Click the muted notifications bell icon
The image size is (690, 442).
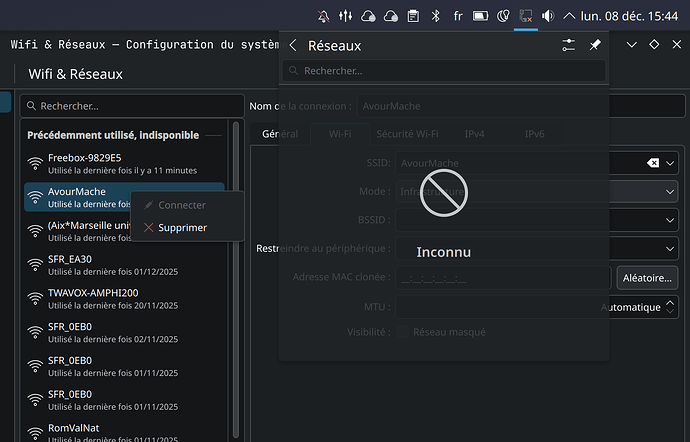[x=322, y=16]
